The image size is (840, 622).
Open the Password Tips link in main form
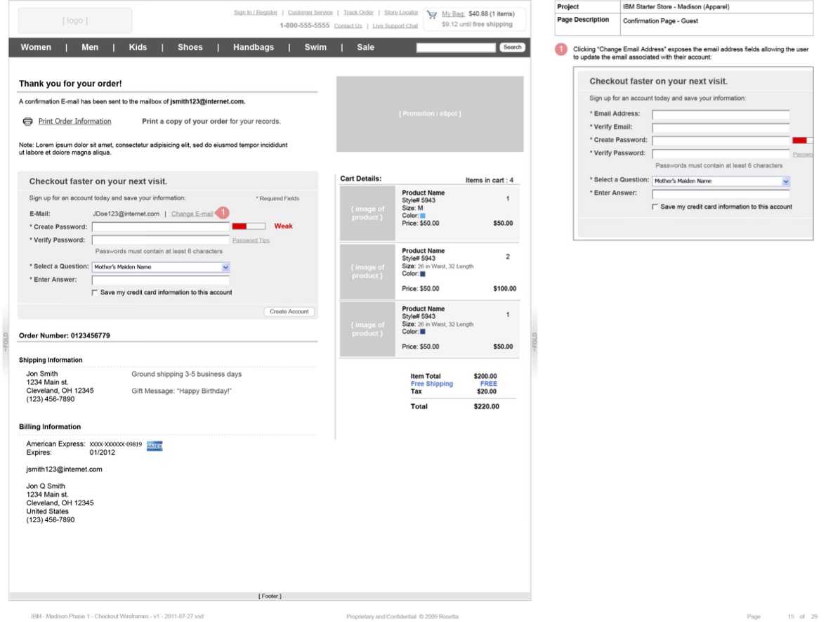tap(251, 240)
